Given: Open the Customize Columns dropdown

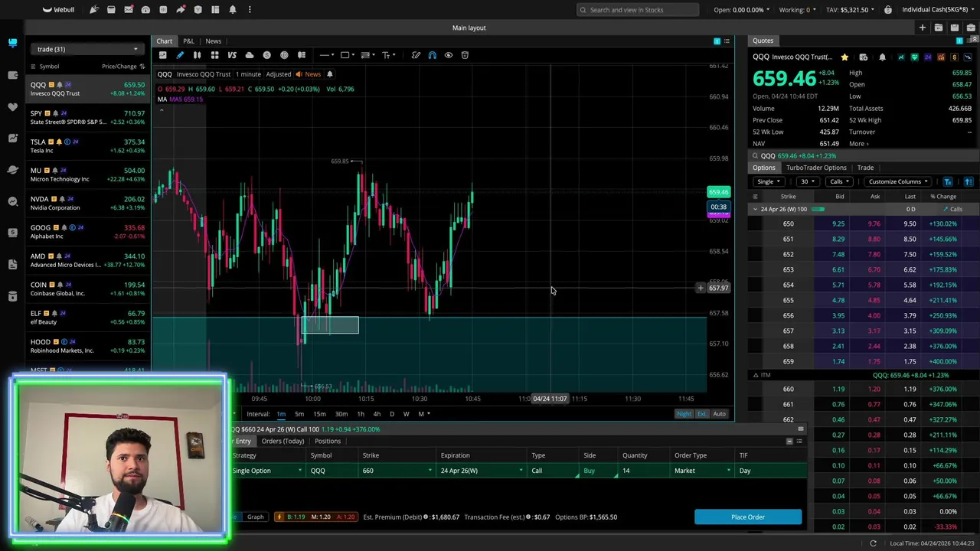Looking at the screenshot, I should click(898, 181).
